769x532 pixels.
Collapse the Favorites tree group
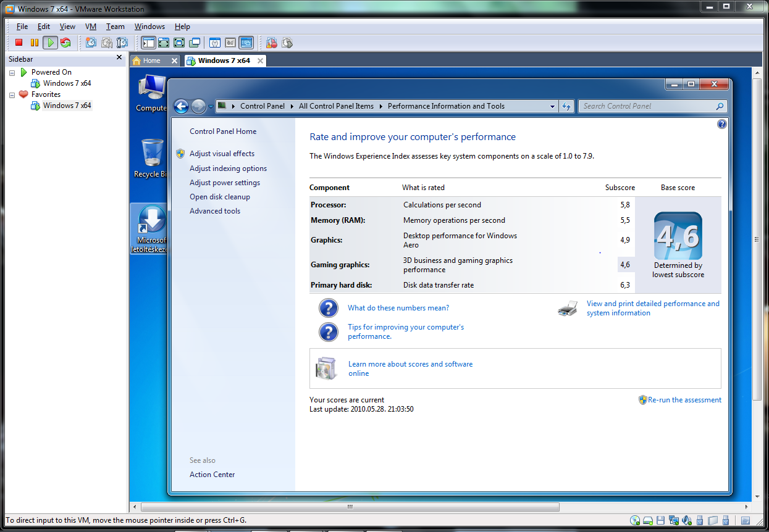click(12, 94)
